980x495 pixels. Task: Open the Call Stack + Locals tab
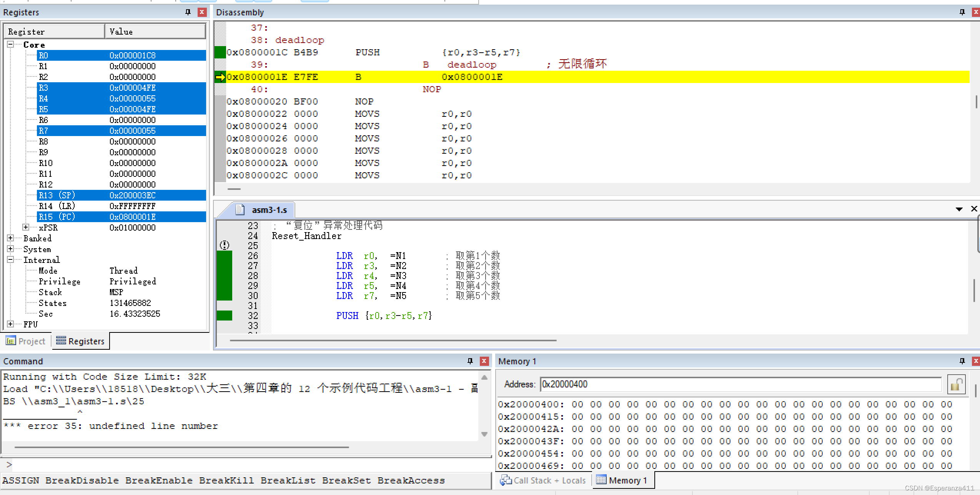click(x=543, y=480)
